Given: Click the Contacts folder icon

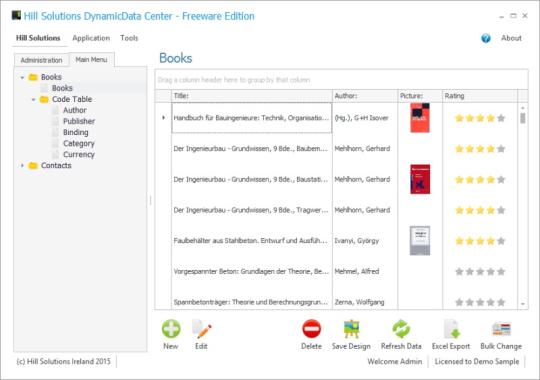Looking at the screenshot, I should coord(33,166).
